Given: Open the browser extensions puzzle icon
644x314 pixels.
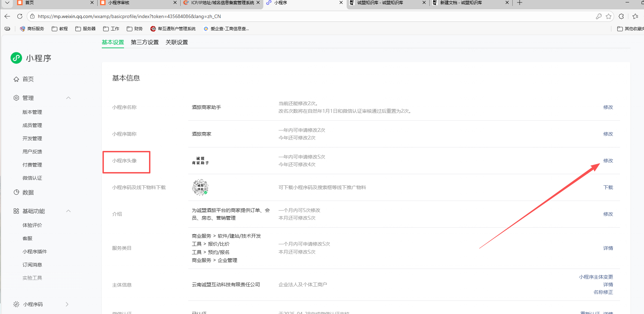Looking at the screenshot, I should click(621, 16).
